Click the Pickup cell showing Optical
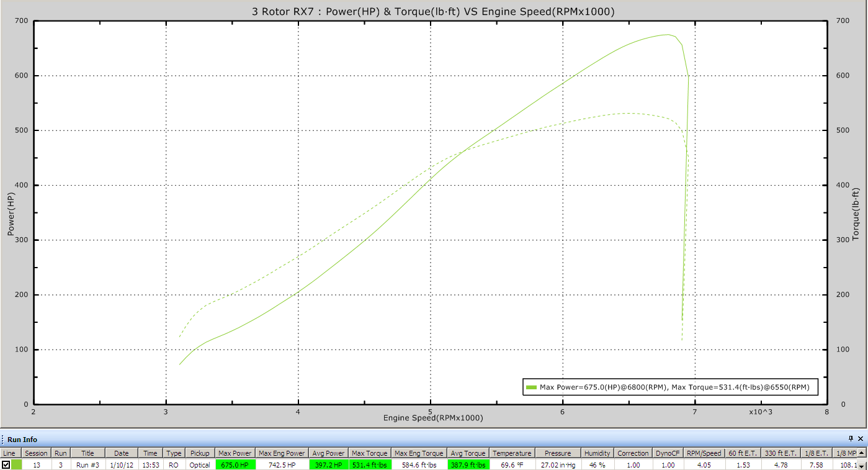This screenshot has height=470, width=868. tap(200, 464)
